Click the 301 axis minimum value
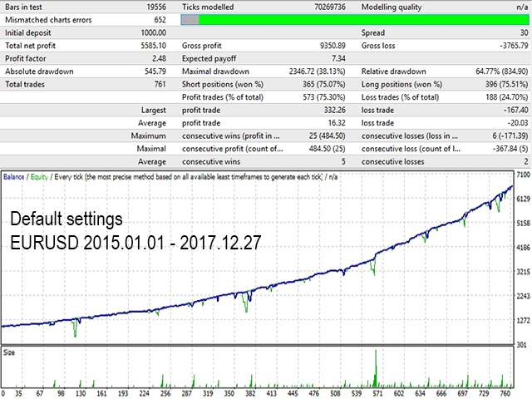Image resolution: width=532 pixels, height=399 pixels. pyautogui.click(x=521, y=345)
